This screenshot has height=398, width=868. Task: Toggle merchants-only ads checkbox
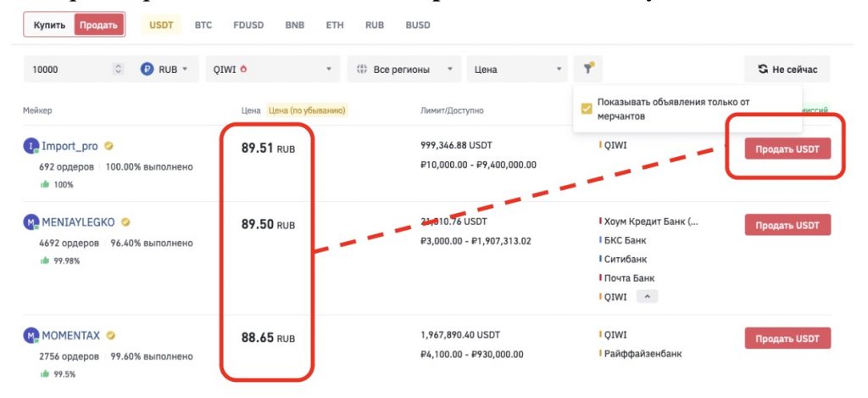coord(587,109)
